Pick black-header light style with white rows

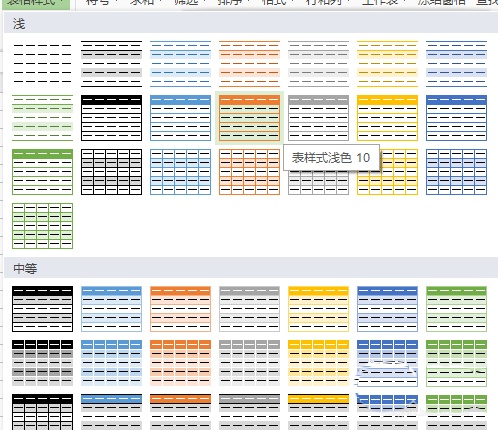tap(111, 118)
